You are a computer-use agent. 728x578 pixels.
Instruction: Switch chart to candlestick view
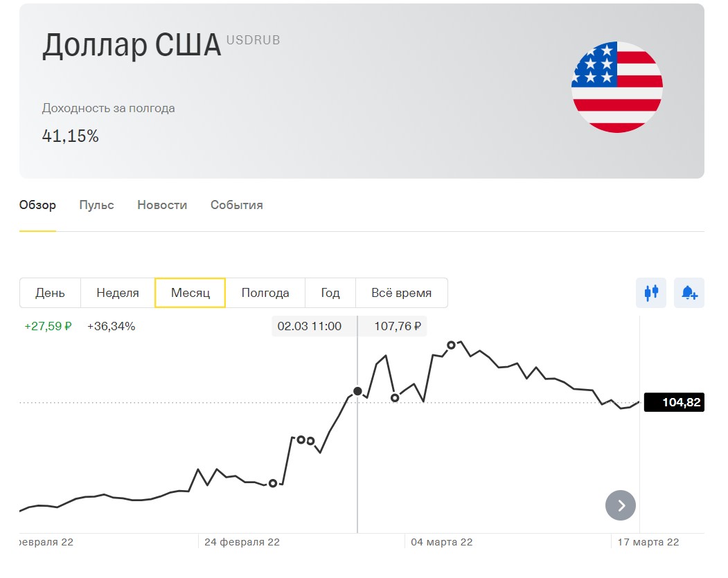coord(651,293)
